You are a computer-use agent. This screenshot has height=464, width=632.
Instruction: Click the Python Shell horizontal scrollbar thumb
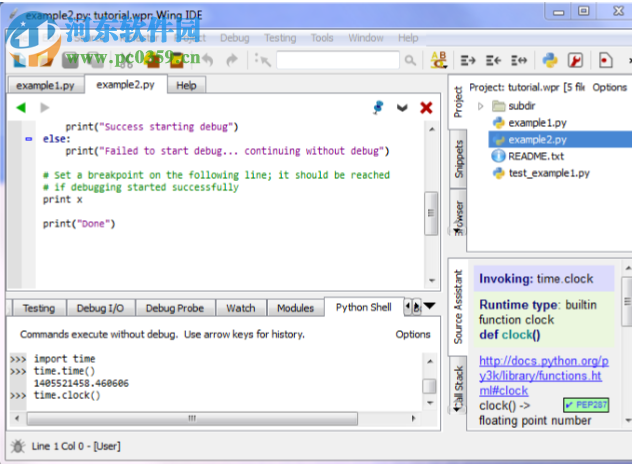(192, 418)
